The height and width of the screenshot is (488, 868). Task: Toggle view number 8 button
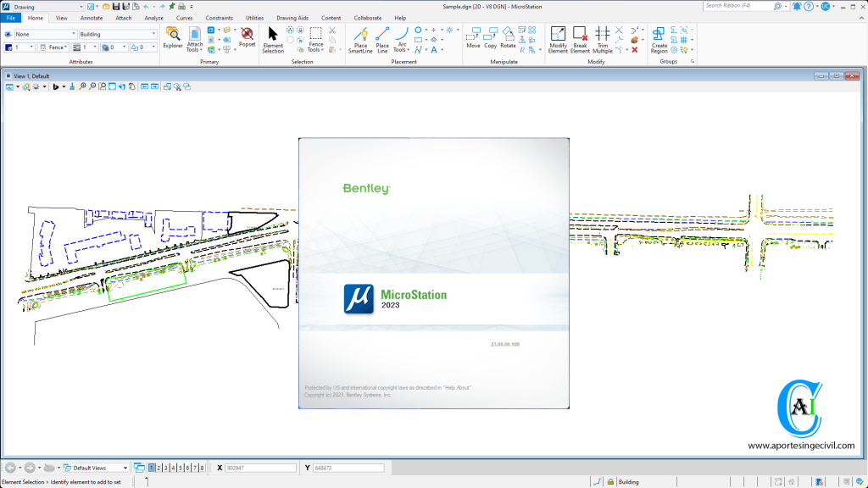click(x=202, y=468)
